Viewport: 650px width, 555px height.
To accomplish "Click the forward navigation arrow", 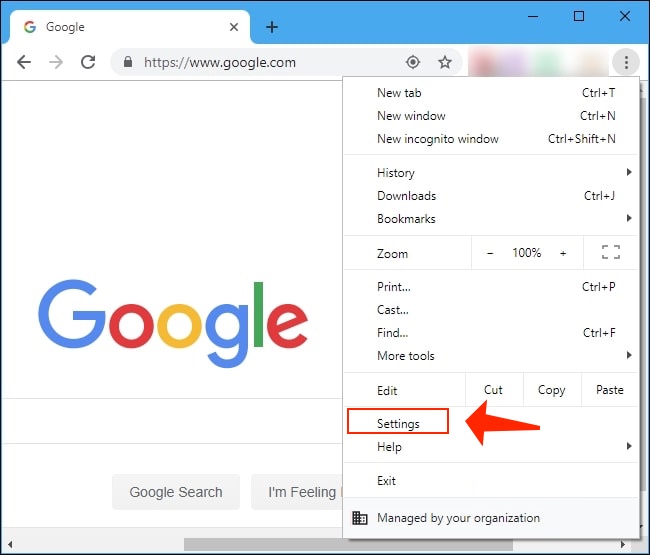I will (x=56, y=62).
